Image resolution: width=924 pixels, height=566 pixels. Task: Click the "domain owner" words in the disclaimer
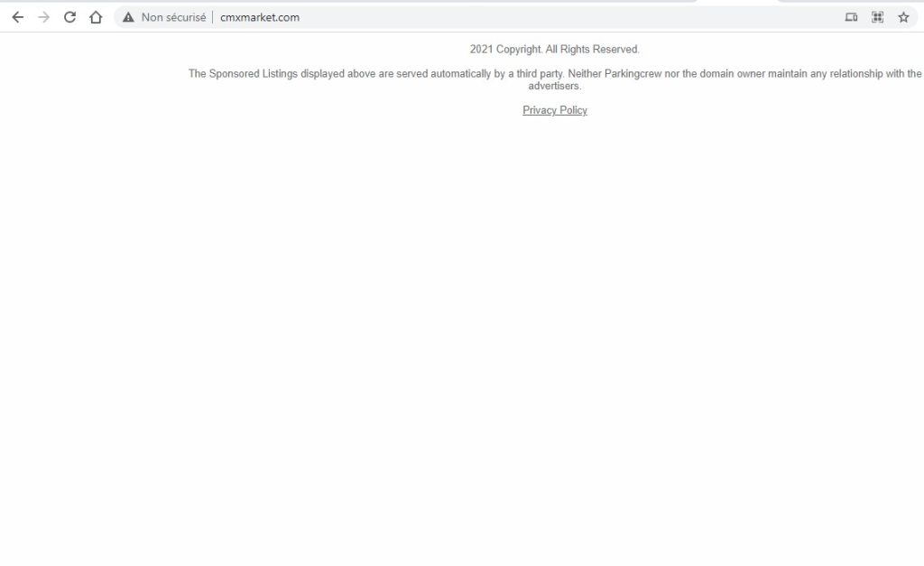(x=732, y=74)
